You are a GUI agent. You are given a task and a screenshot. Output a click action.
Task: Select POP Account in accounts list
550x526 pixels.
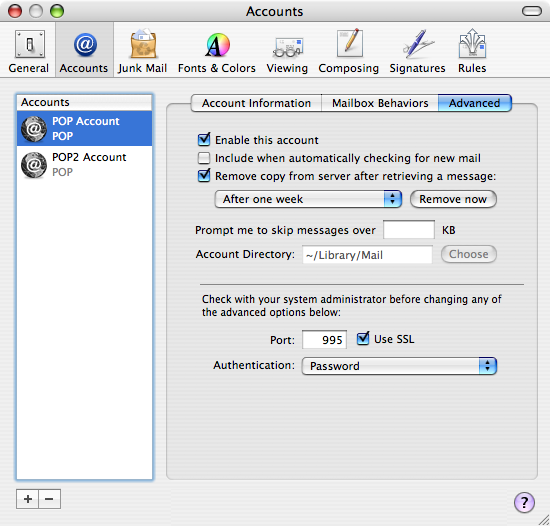(x=84, y=128)
